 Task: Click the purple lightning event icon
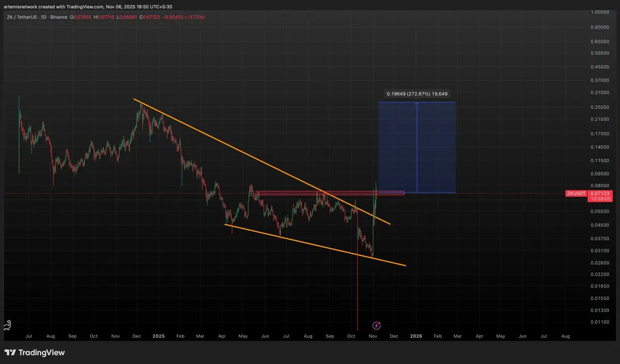point(376,326)
